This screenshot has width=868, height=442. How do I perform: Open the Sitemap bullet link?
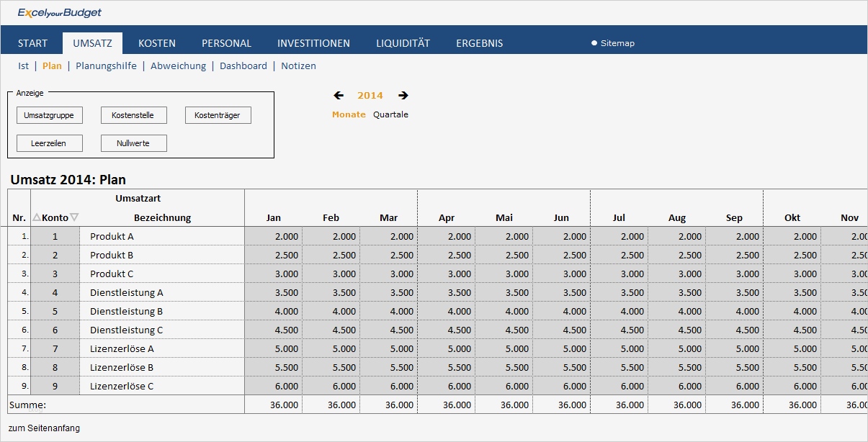click(613, 43)
